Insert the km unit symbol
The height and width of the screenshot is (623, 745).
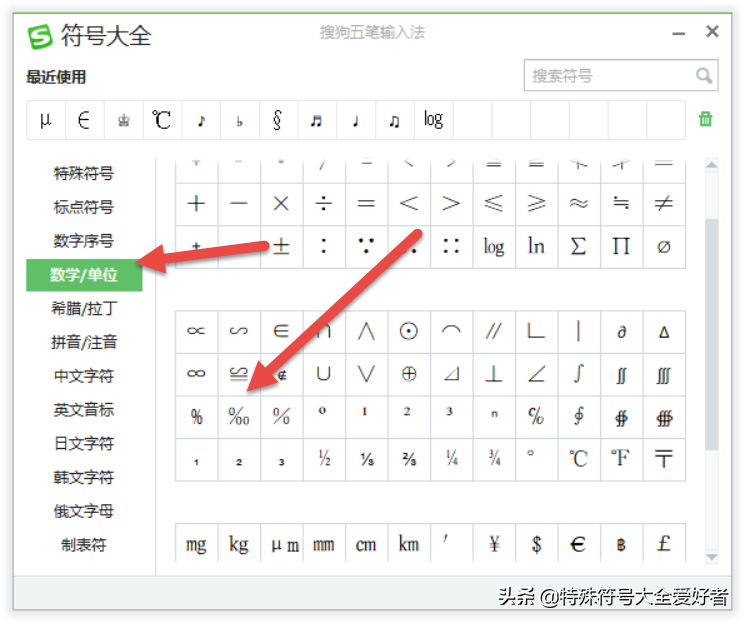pyautogui.click(x=409, y=544)
